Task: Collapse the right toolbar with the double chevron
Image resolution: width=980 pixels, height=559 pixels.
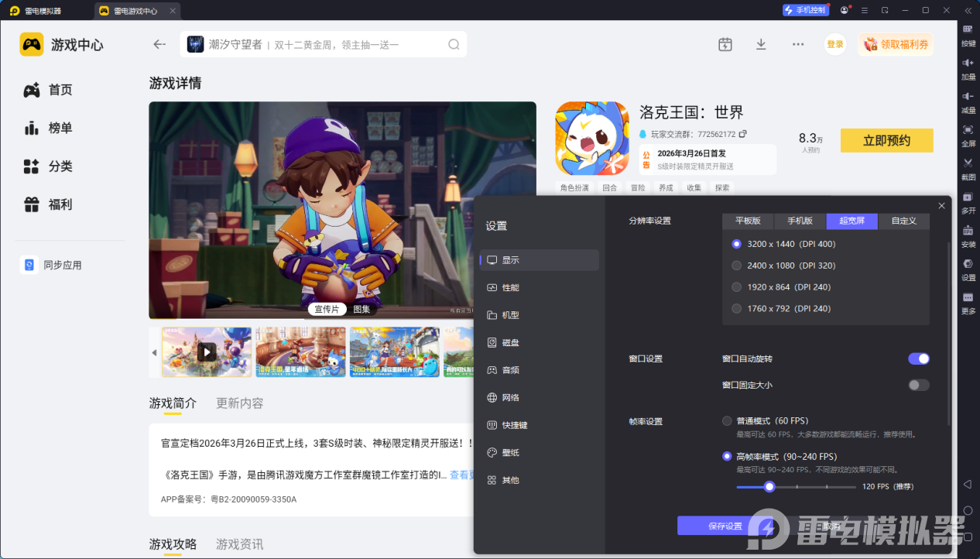Action: (x=968, y=10)
